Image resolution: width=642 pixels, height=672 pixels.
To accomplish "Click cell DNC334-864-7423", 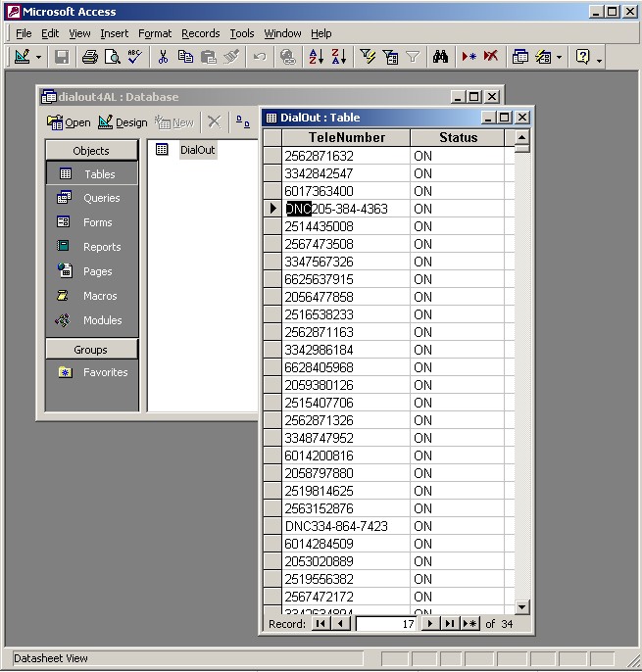I will click(x=346, y=526).
